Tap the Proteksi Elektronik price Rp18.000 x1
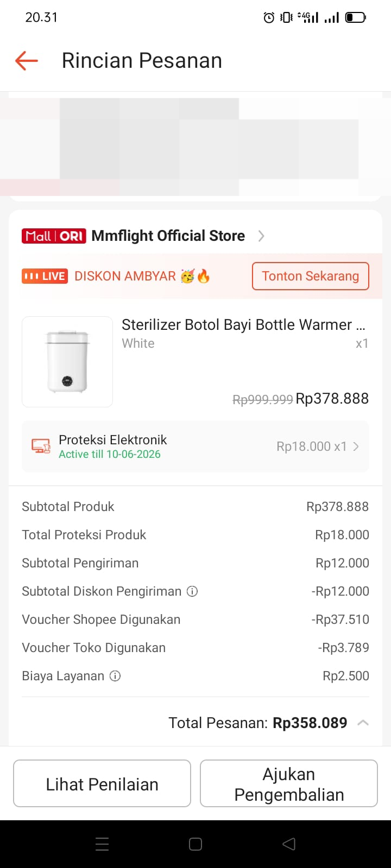Screen dimensions: 391x868 tap(311, 446)
